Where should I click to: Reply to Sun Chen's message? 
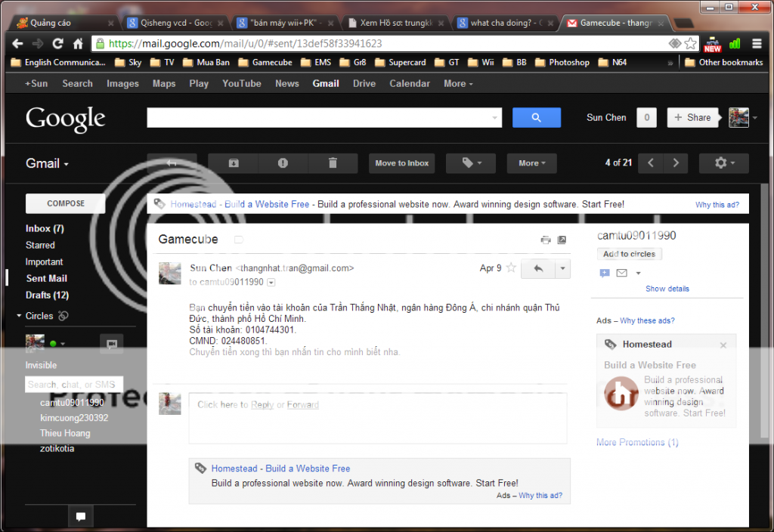click(538, 268)
